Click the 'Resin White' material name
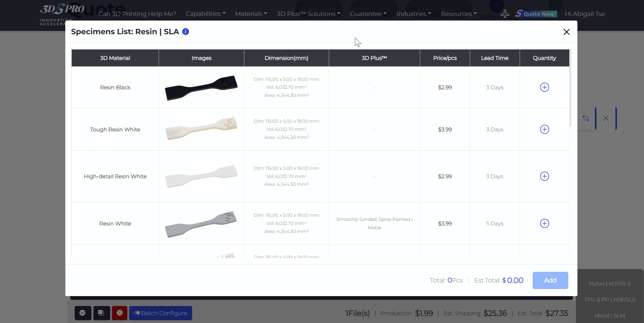This screenshot has width=644, height=323. [115, 224]
